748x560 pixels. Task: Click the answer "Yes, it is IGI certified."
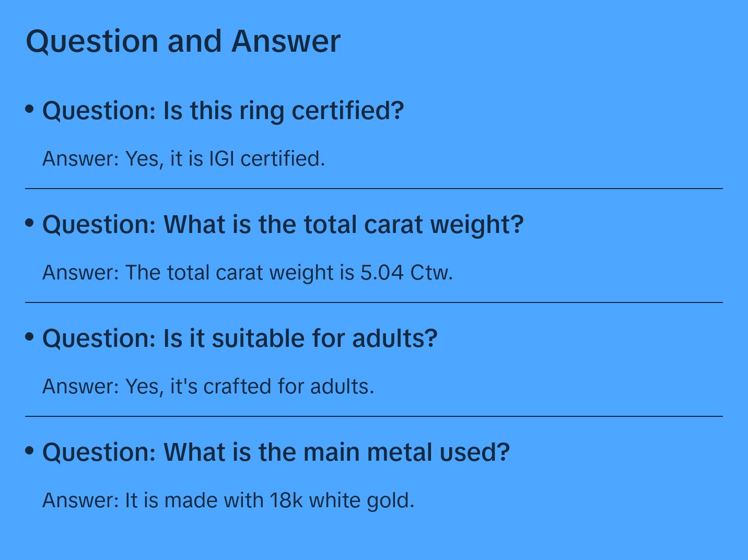coord(183,158)
